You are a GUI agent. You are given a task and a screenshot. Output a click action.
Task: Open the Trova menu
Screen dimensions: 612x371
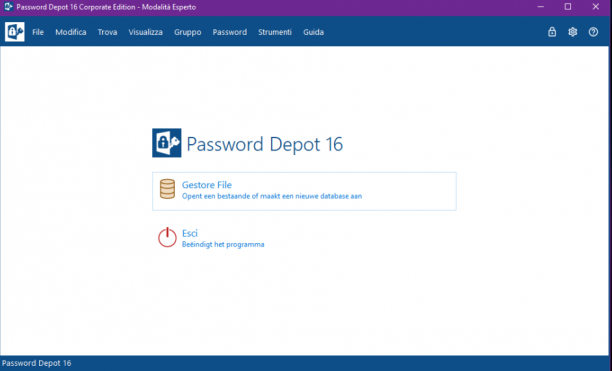pos(107,32)
